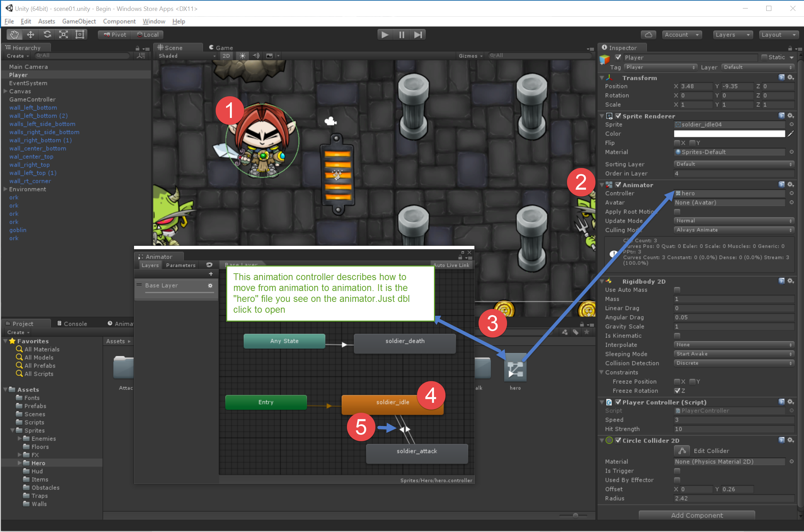Toggle Sprite Renderer enabled checkbox
This screenshot has height=532, width=804.
(618, 116)
